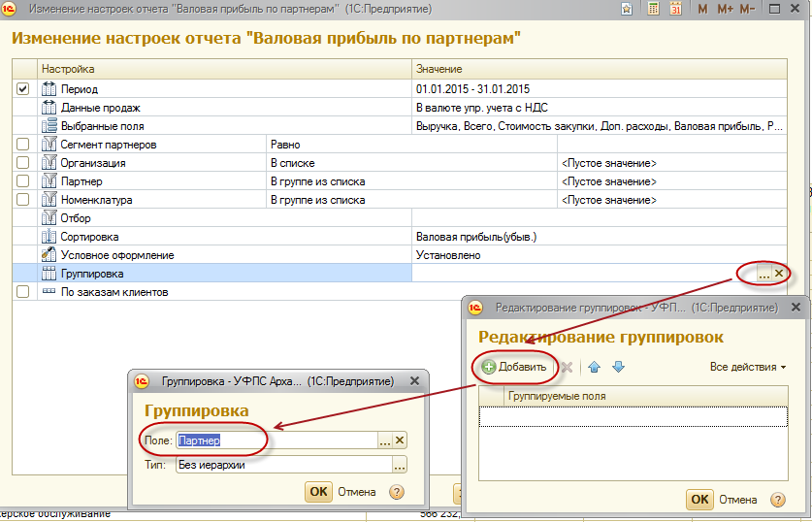
Task: Click Отмена in Группировка dialog
Action: tap(357, 492)
